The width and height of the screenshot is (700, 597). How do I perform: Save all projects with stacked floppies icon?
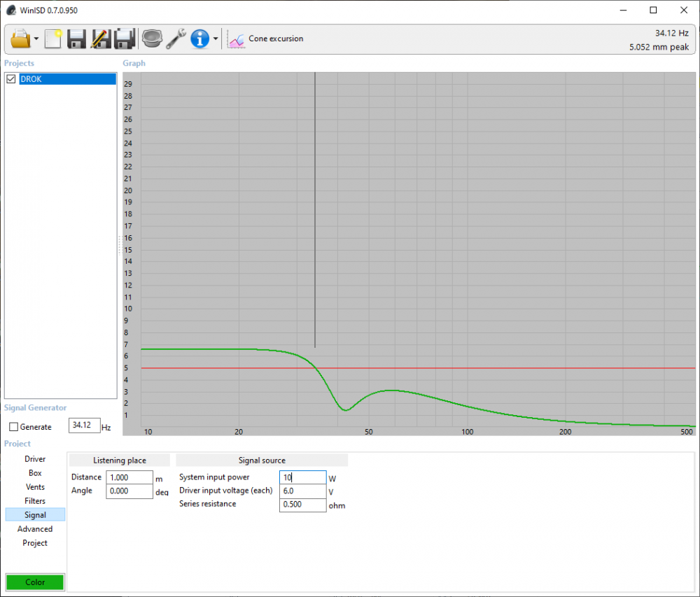click(x=125, y=38)
